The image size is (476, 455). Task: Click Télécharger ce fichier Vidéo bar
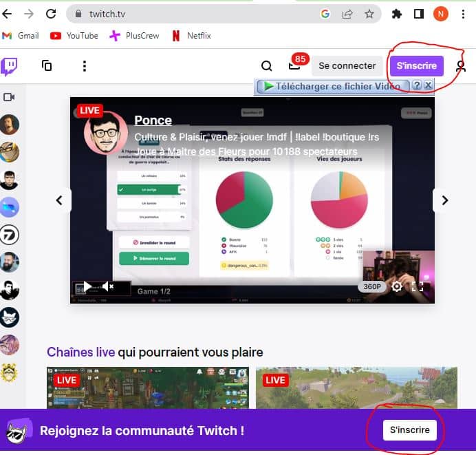pos(334,86)
